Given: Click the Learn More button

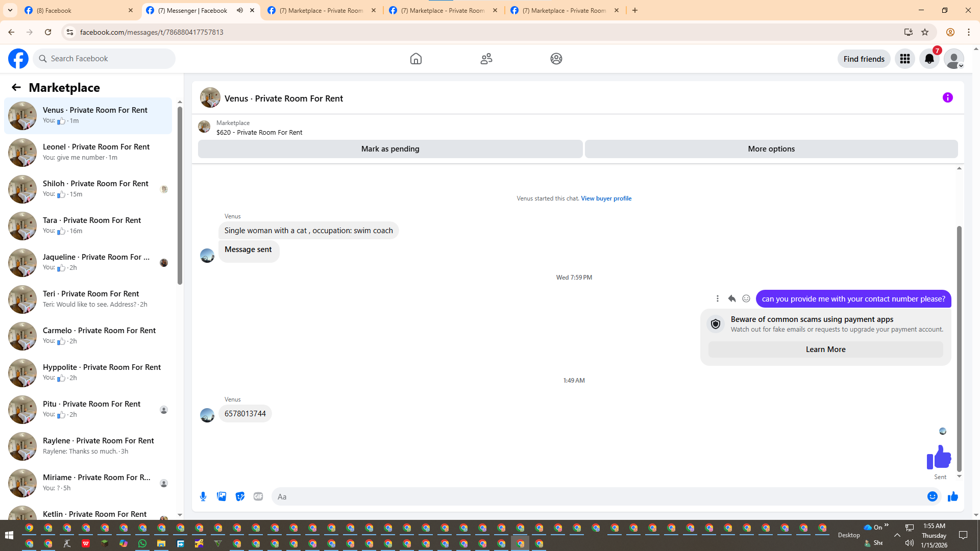Looking at the screenshot, I should pos(825,349).
